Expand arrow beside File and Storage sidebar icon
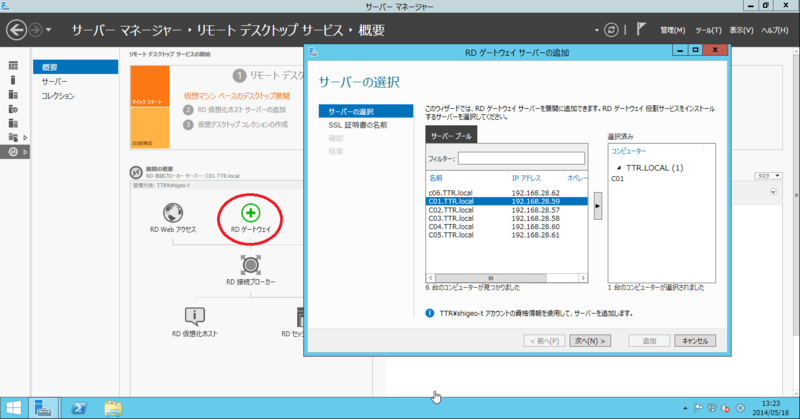Screen dimensions: 800x419 pos(24,137)
